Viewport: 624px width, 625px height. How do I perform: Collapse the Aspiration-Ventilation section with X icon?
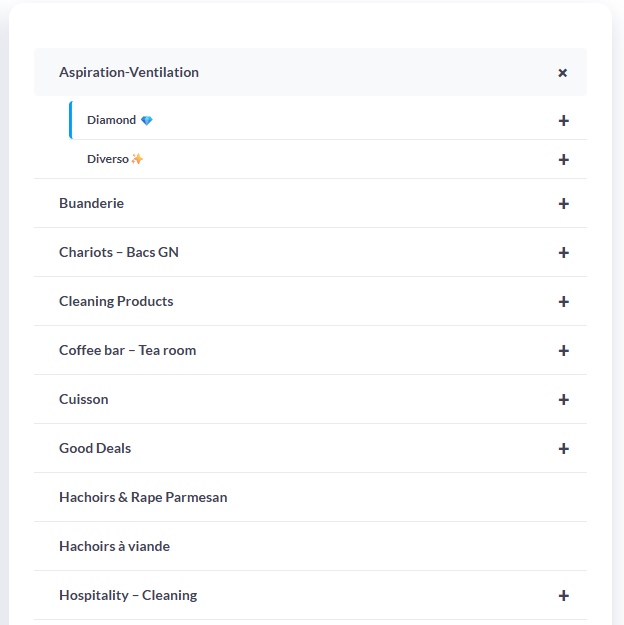(x=563, y=73)
